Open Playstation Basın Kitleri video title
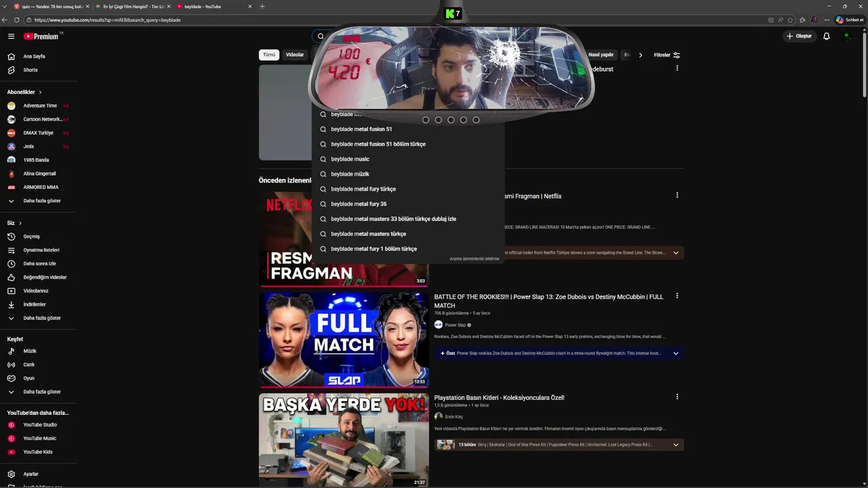This screenshot has width=868, height=488. point(499,398)
